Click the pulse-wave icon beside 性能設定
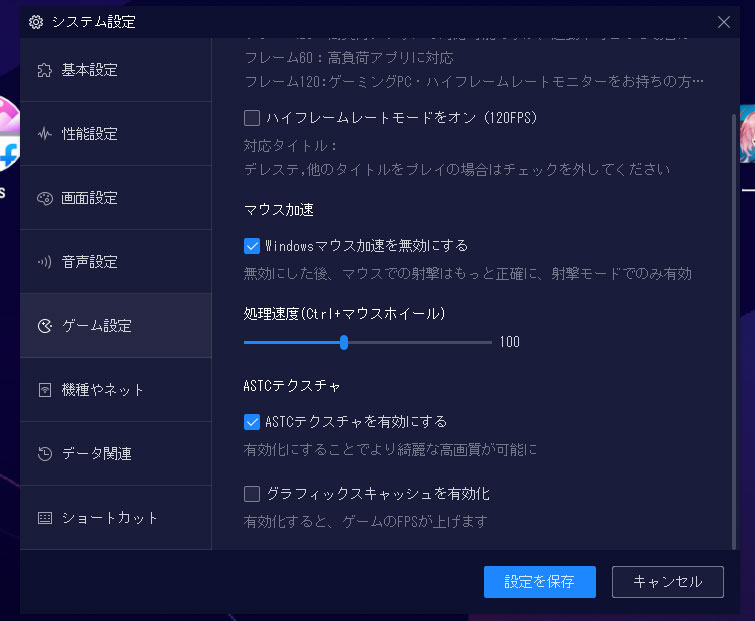This screenshot has width=755, height=621. [44, 134]
